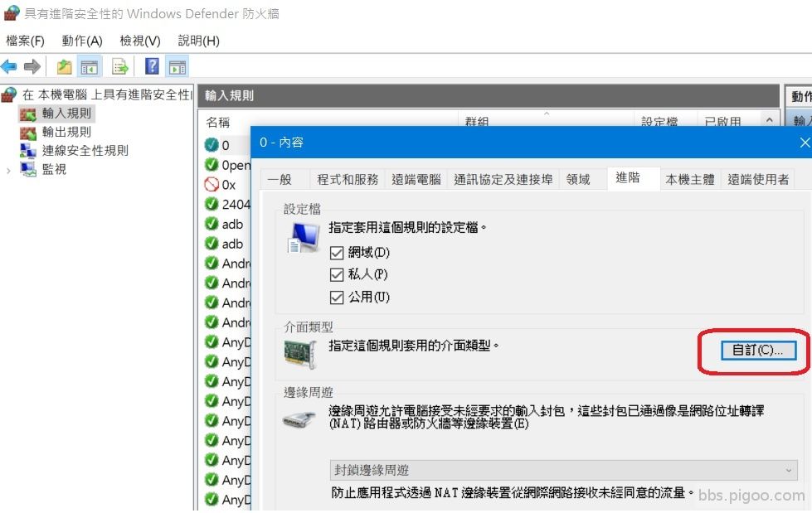Switch to the 程式和服務 tab

pyautogui.click(x=348, y=180)
